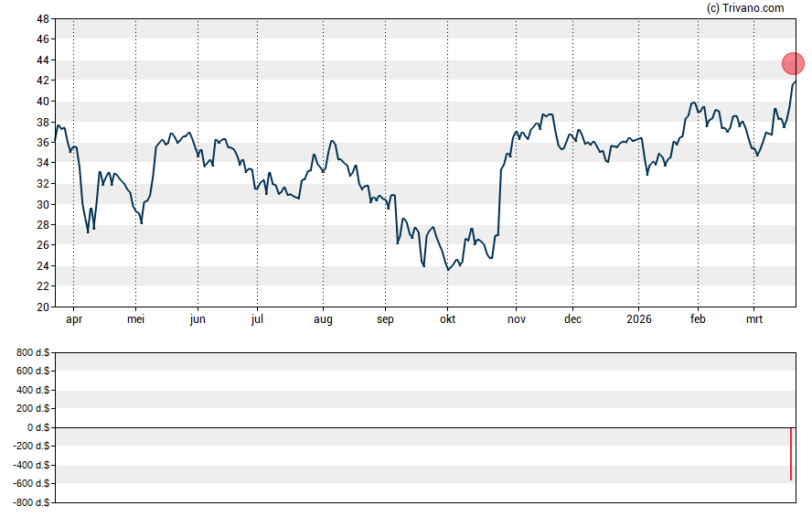Select the 'dec' month label

point(572,320)
